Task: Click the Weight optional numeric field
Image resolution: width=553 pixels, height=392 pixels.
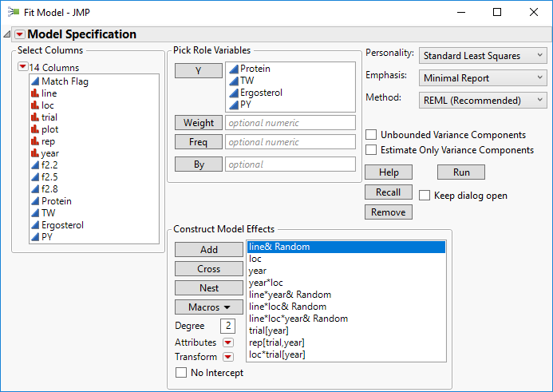Action: (x=290, y=123)
